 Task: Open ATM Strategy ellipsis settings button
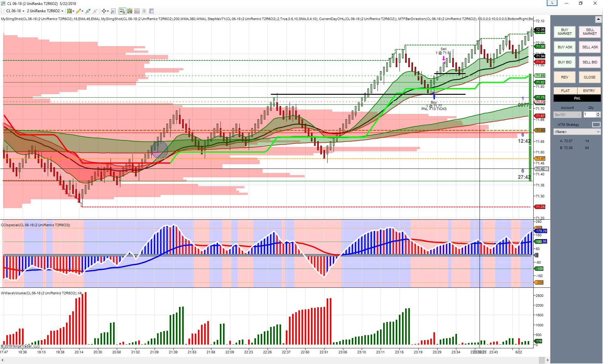[x=596, y=125]
